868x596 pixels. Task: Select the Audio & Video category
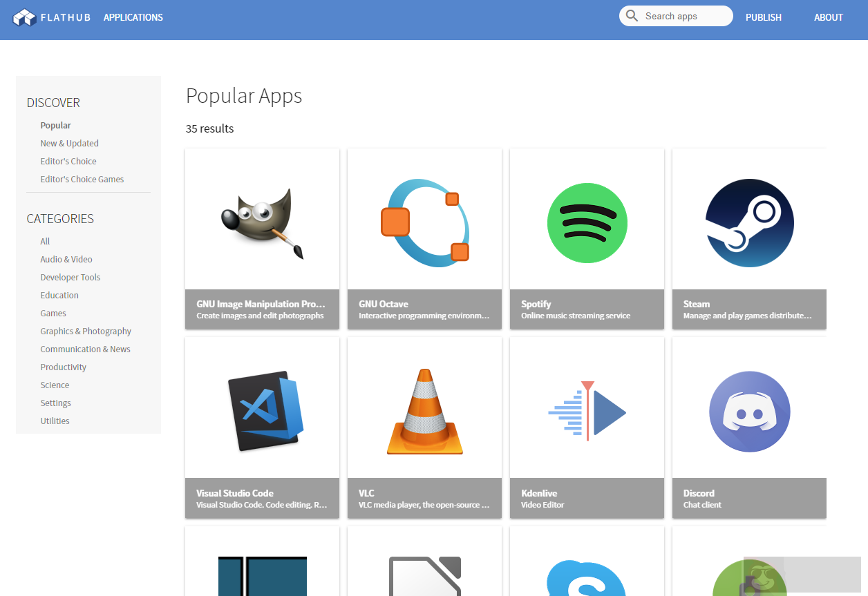[x=66, y=259]
